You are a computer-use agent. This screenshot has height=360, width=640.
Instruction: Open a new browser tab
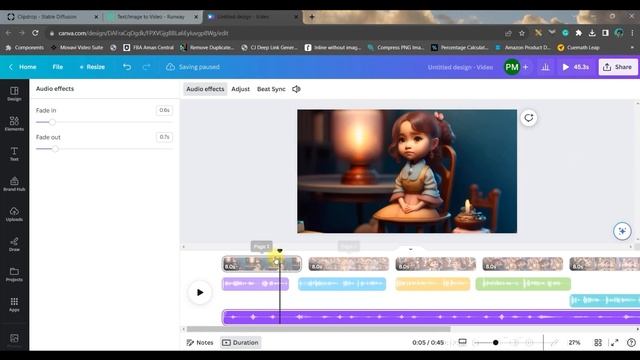[311, 17]
